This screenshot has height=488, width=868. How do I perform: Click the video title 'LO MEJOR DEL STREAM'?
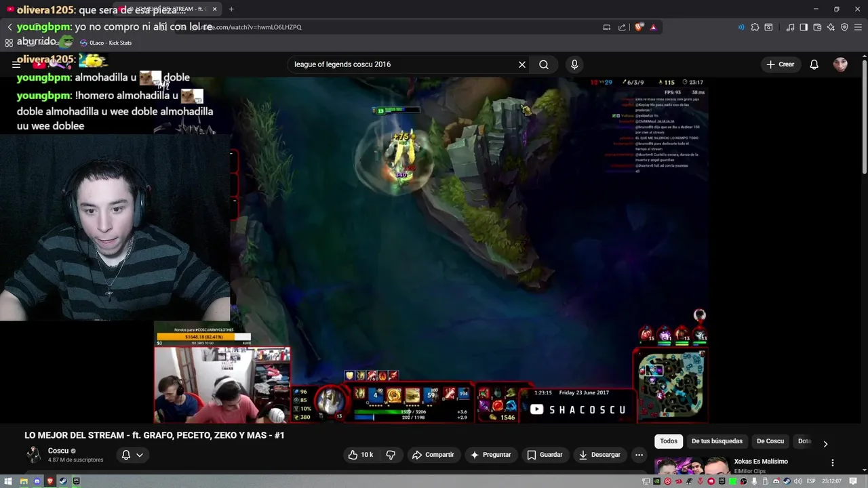pyautogui.click(x=155, y=435)
